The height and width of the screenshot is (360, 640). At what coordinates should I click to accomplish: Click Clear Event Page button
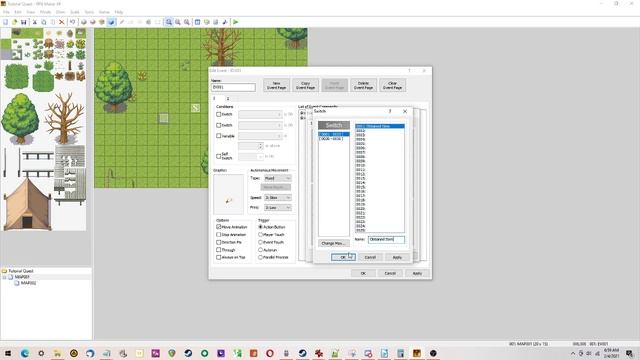[392, 85]
